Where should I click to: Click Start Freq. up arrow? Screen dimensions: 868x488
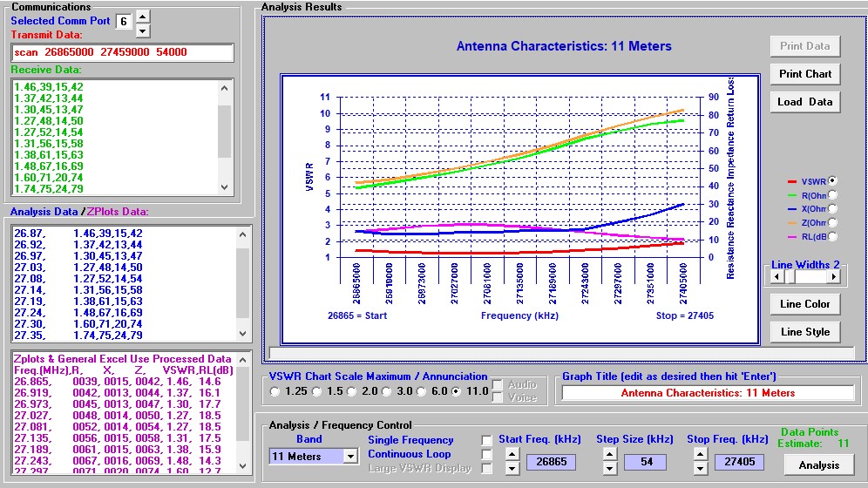[x=512, y=453]
